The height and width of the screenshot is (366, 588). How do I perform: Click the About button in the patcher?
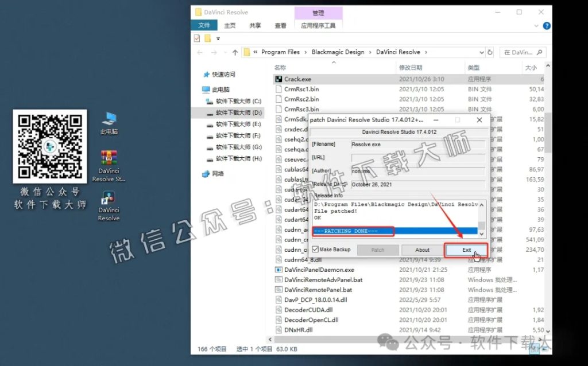click(422, 250)
